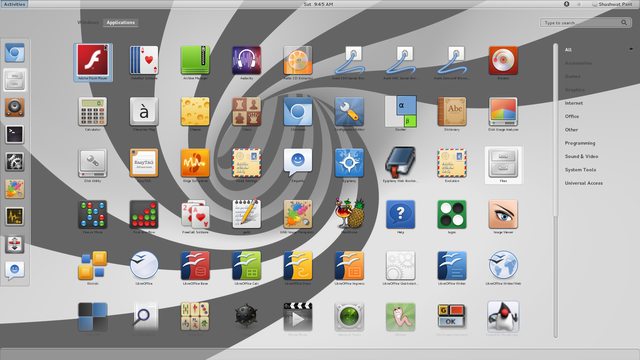The width and height of the screenshot is (640, 360).
Task: Open Terminal from the dash
Action: [15, 134]
